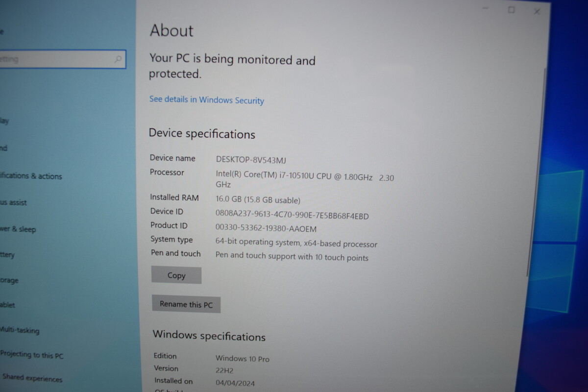
Task: Click the Device ID label
Action: point(167,212)
